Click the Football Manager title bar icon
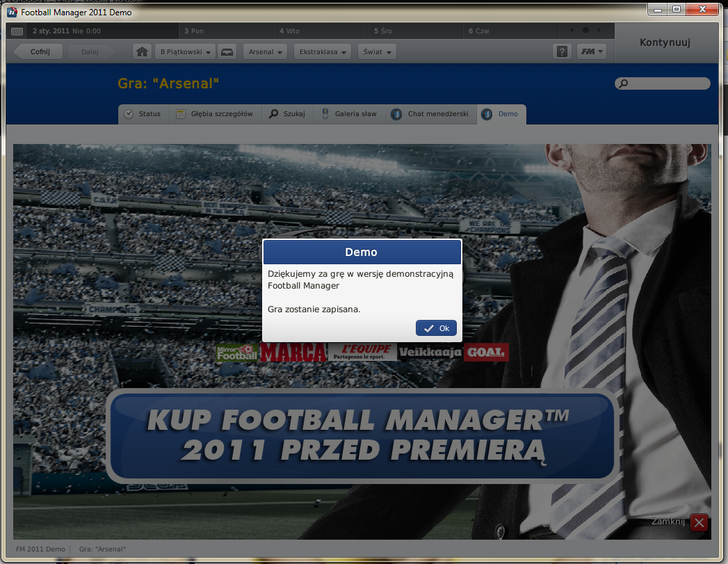Viewport: 728px width, 564px height. coord(12,12)
